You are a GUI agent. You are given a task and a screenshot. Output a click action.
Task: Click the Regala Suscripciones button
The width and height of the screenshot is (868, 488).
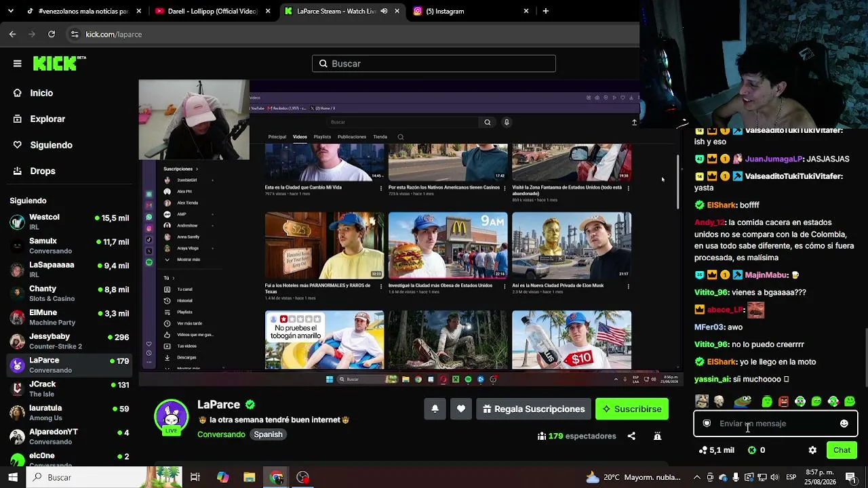pos(534,409)
